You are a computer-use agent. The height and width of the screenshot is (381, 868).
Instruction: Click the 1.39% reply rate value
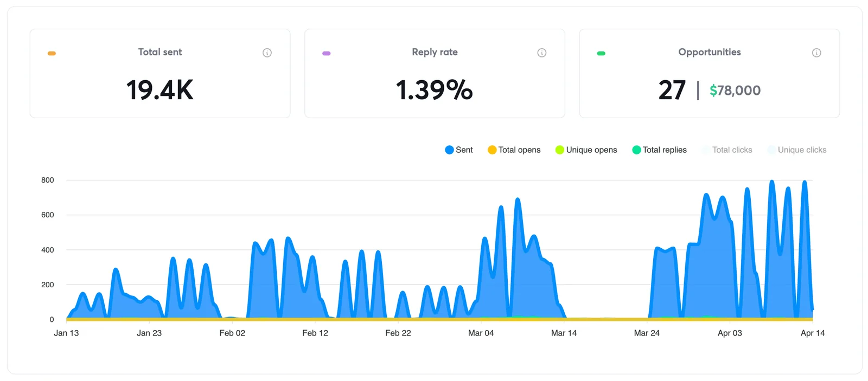point(435,90)
